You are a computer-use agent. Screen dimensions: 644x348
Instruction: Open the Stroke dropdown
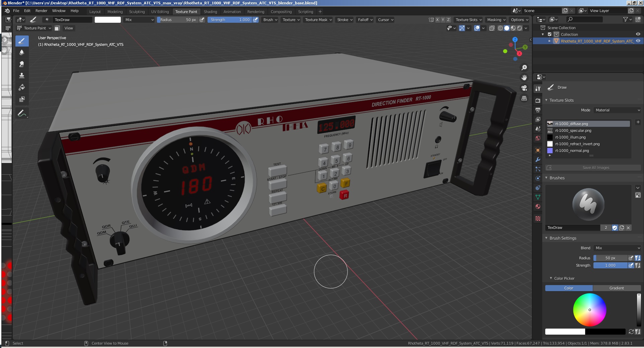[x=345, y=20]
